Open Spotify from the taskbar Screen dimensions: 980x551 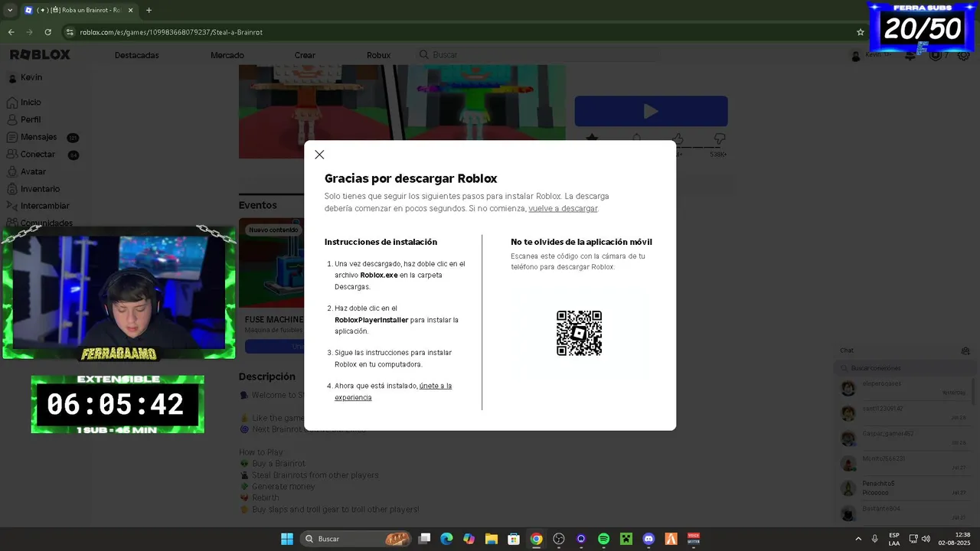(x=603, y=539)
